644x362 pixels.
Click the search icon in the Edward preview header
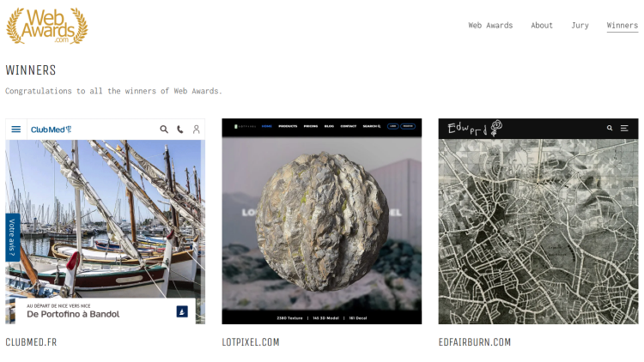tap(610, 128)
